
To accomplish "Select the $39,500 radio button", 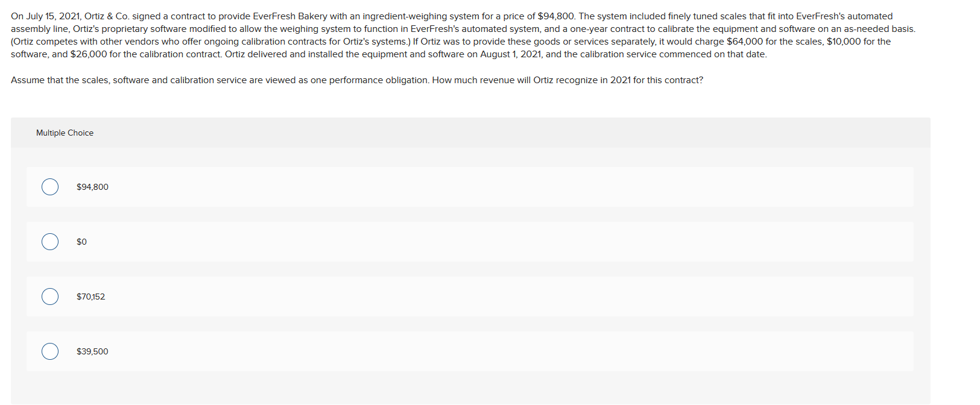I will [x=50, y=351].
